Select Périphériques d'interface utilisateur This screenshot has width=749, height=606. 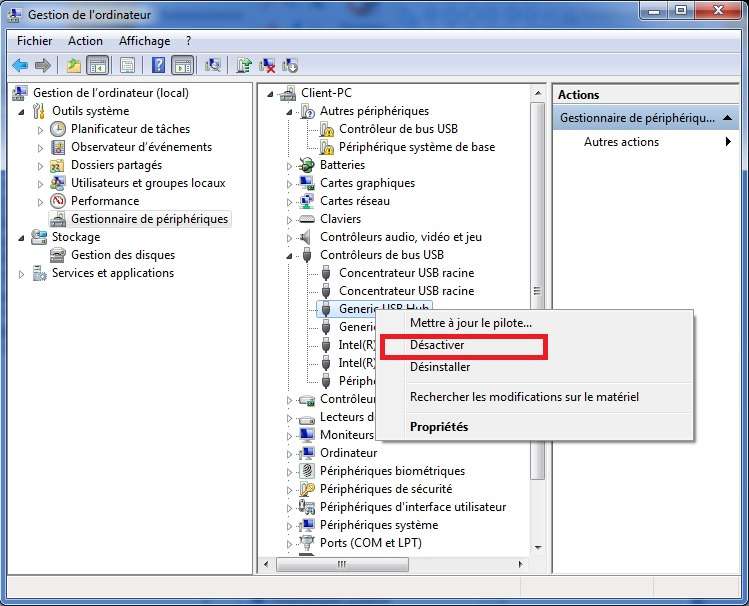click(x=413, y=507)
